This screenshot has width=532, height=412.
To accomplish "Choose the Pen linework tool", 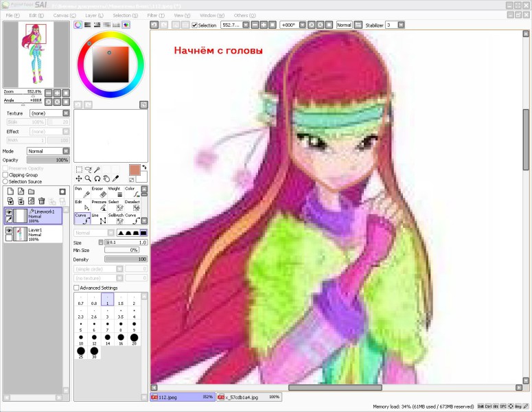I will coord(82,192).
